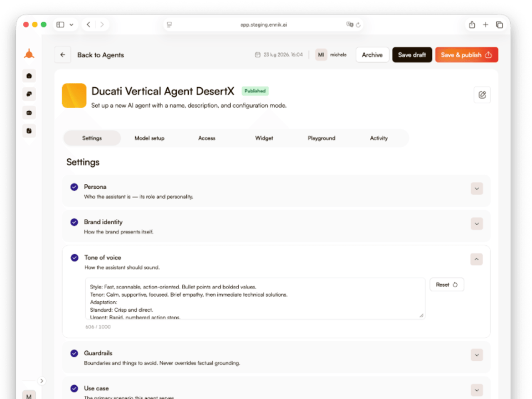Expand the Persona section
This screenshot has width=532, height=399.
coord(477,189)
